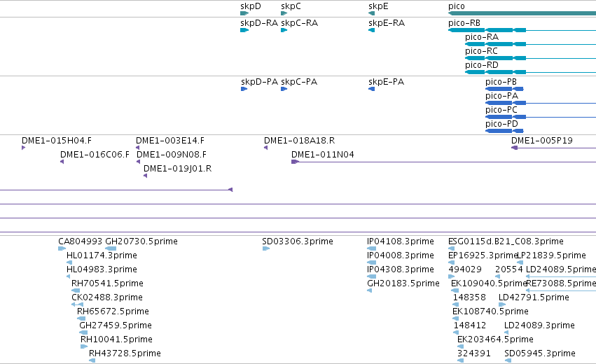This screenshot has height=364, width=596.
Task: Select the IP04008.3prime EST
Action: (371, 262)
